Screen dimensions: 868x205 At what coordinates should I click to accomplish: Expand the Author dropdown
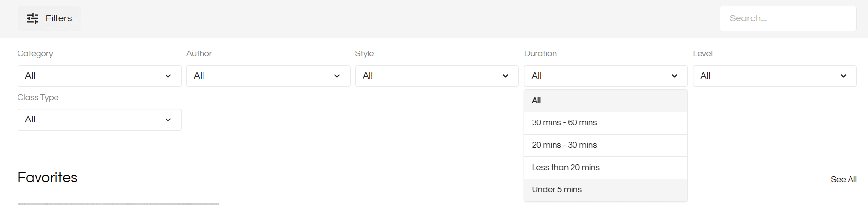268,76
